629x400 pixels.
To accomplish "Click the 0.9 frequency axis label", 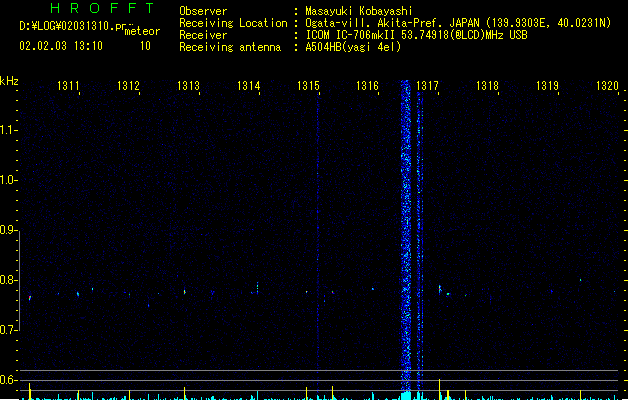I will [8, 230].
